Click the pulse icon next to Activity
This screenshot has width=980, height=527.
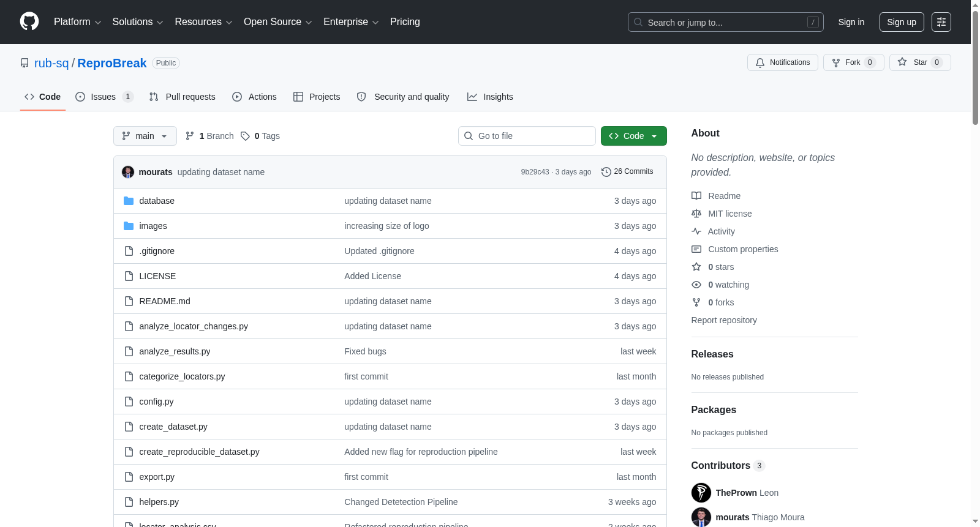696,231
